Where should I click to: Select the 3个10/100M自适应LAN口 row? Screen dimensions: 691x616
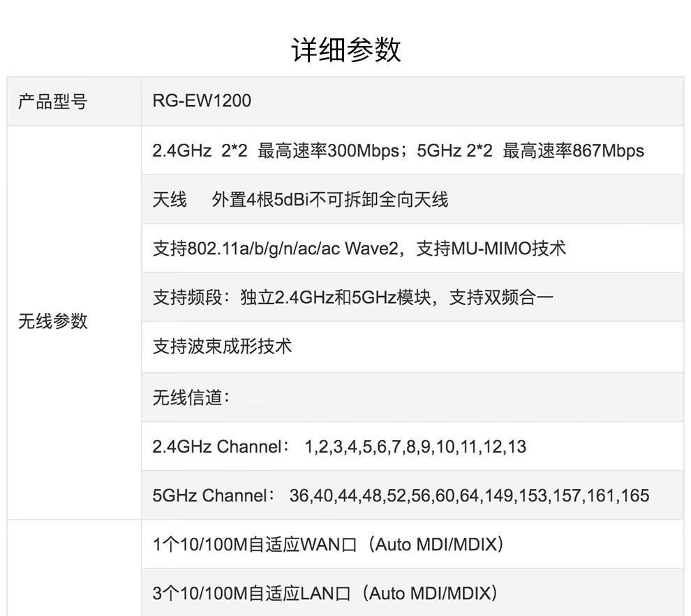click(325, 593)
